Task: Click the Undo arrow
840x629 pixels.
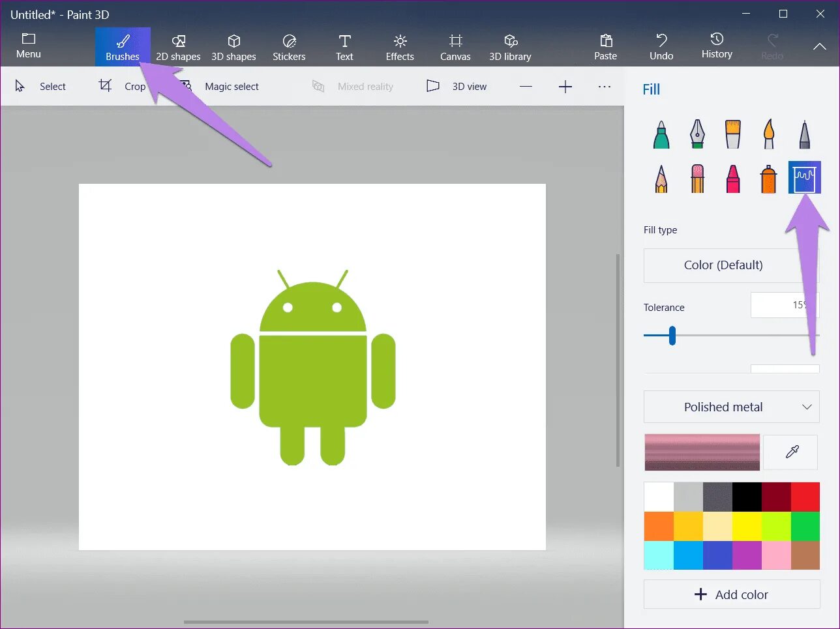Action: pyautogui.click(x=661, y=48)
